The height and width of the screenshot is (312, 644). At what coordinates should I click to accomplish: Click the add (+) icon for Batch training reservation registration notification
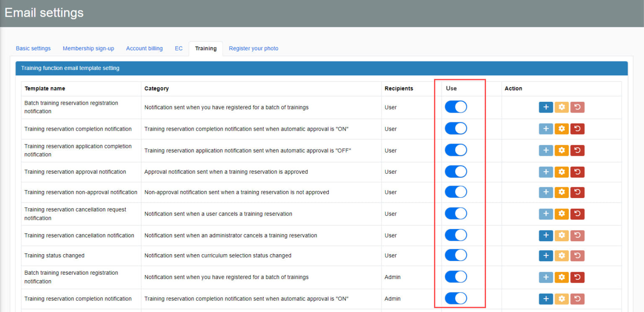(545, 107)
